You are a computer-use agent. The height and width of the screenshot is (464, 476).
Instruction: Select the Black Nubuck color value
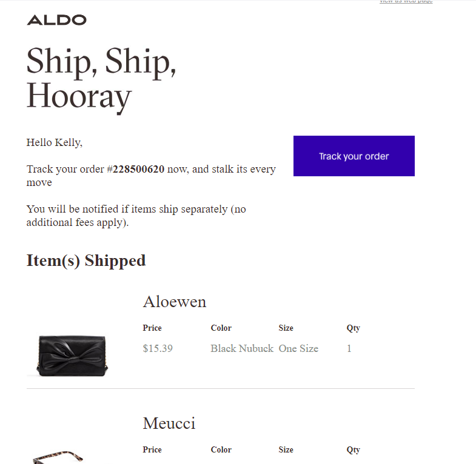[x=242, y=349]
